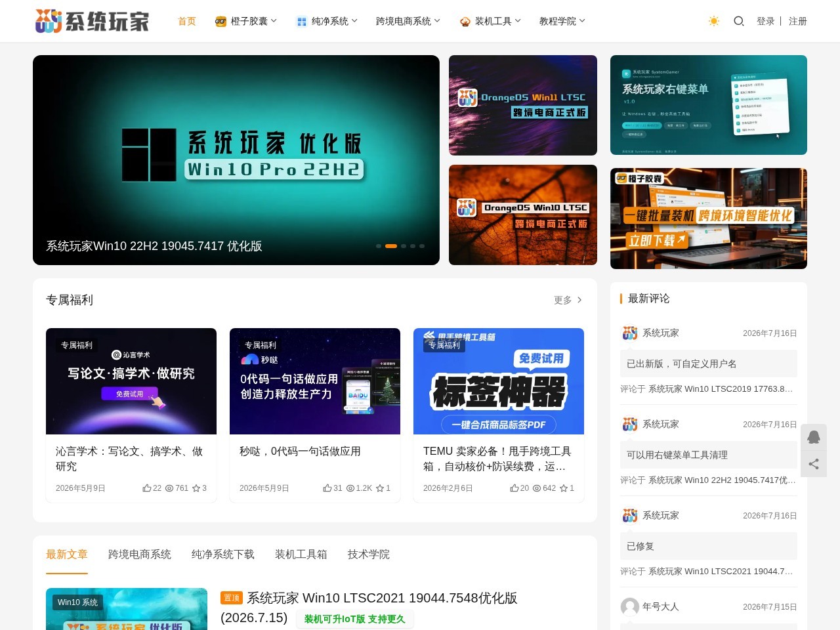The height and width of the screenshot is (630, 840).
Task: Open the 橙子胶囊 一键批量装机 banner
Action: click(x=709, y=219)
